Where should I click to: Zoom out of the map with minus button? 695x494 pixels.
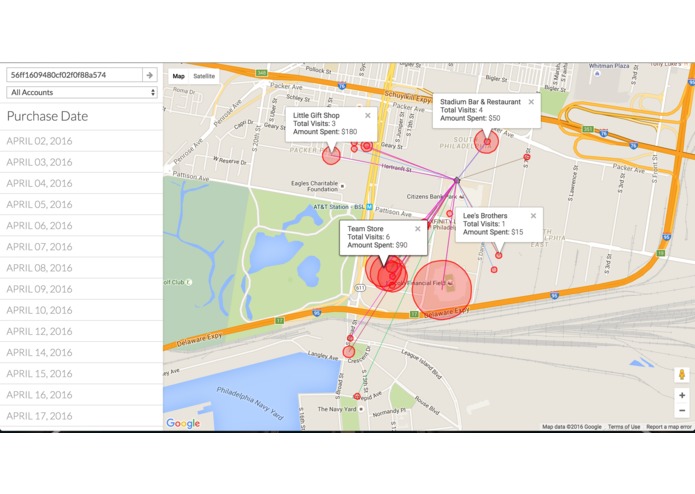(x=682, y=411)
